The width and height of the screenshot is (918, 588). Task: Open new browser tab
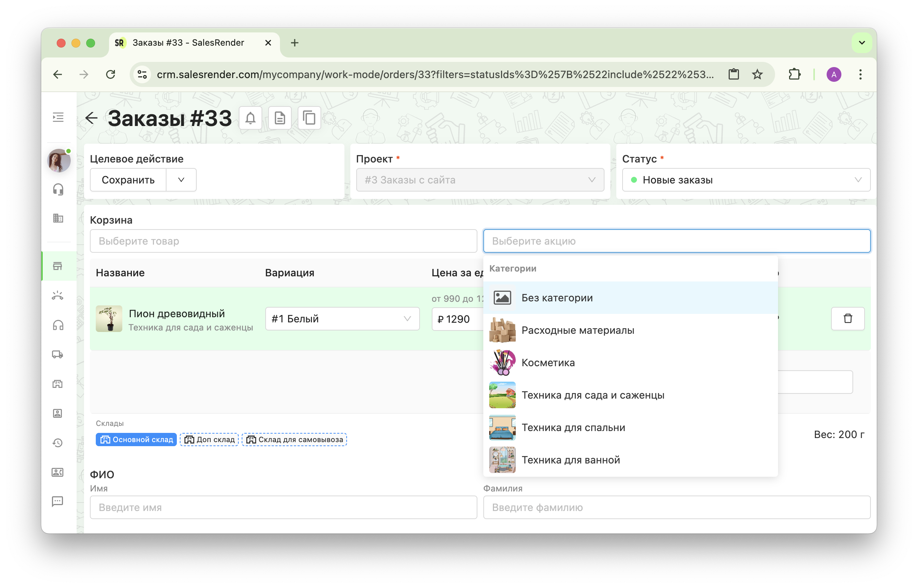pos(295,43)
